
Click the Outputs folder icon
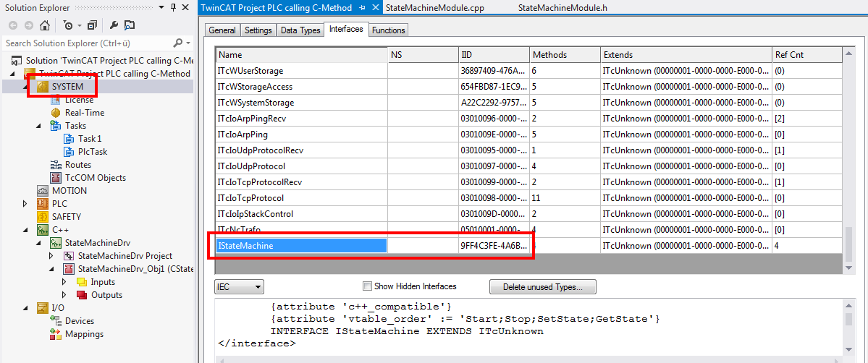click(x=82, y=295)
